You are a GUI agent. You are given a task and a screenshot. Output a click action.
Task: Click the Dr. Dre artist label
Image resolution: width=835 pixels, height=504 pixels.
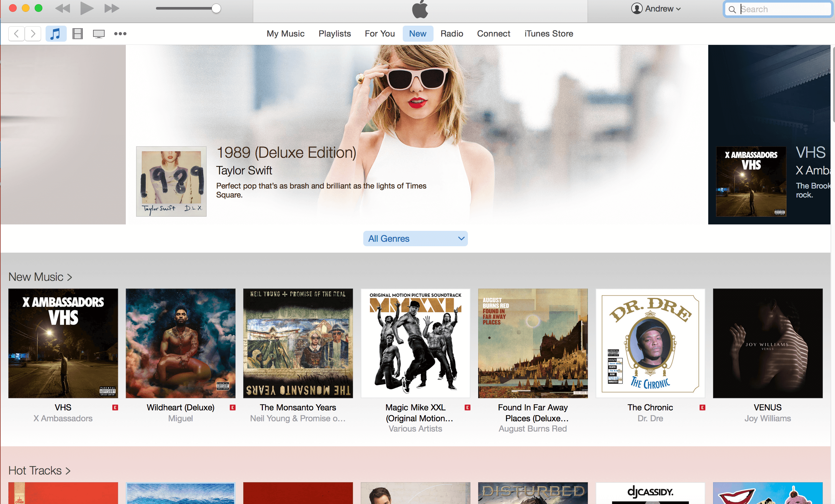650,418
